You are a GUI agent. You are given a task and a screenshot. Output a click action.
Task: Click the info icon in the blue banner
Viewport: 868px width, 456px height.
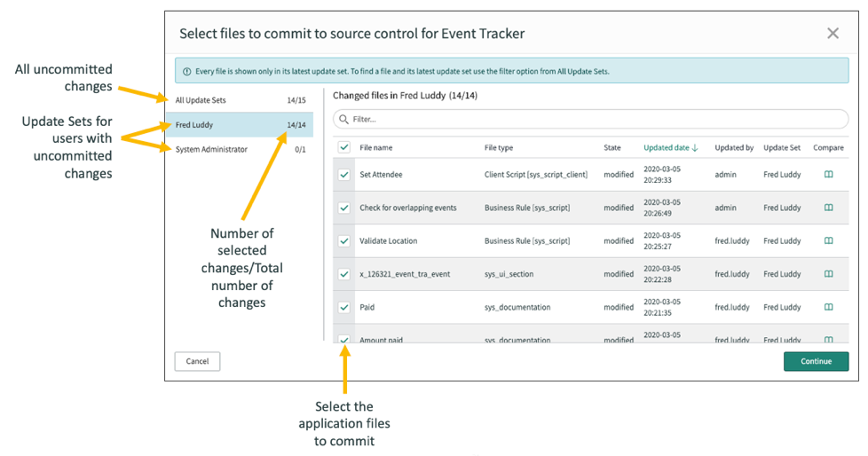pyautogui.click(x=186, y=71)
